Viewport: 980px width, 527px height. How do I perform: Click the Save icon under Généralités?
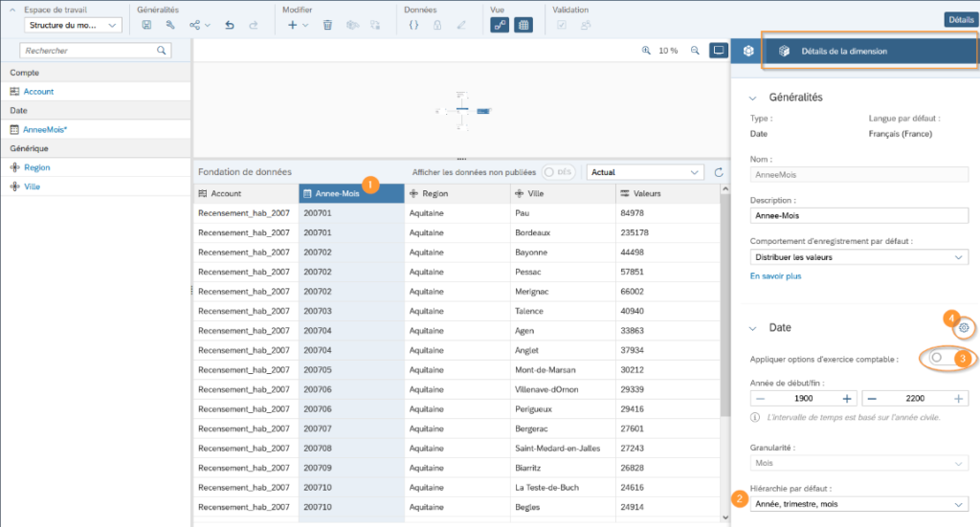pos(146,25)
